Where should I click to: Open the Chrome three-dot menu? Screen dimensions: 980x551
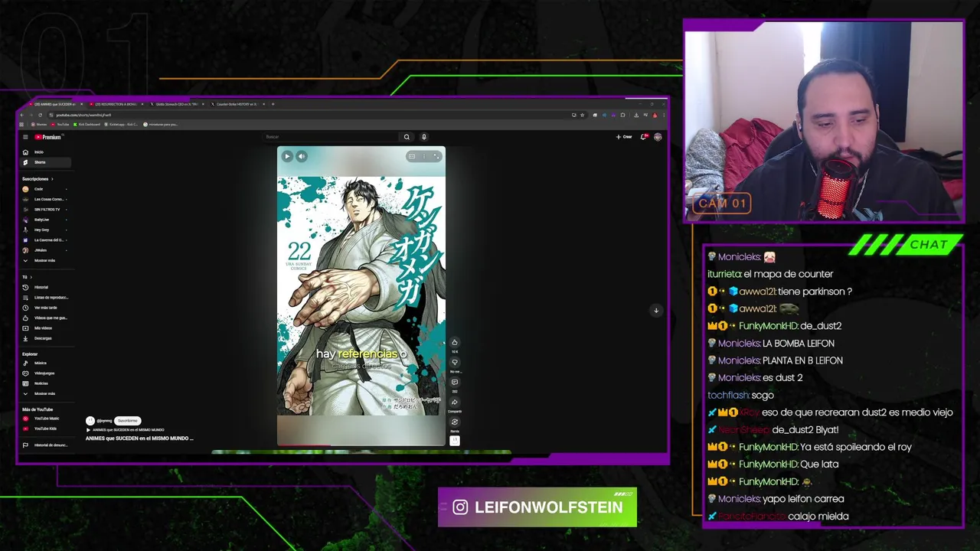click(663, 115)
